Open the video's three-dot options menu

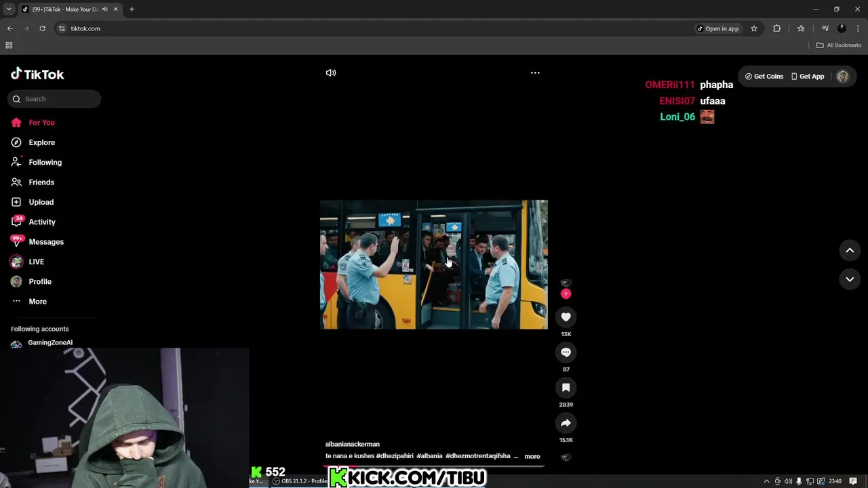click(535, 73)
